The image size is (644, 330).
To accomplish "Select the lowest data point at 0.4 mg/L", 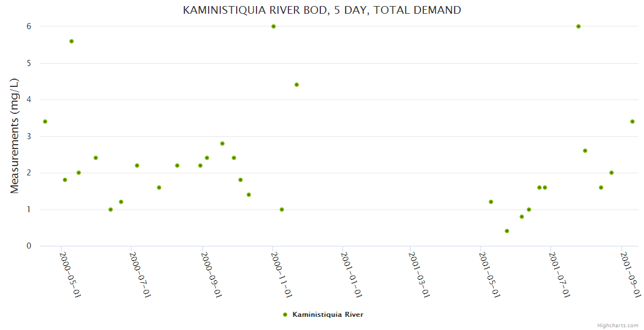I will click(507, 231).
